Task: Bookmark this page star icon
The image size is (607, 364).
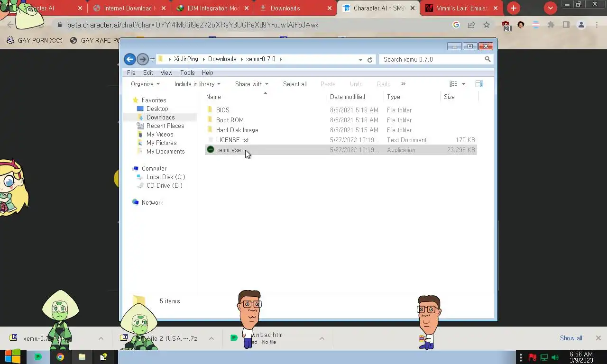Action: tap(487, 25)
